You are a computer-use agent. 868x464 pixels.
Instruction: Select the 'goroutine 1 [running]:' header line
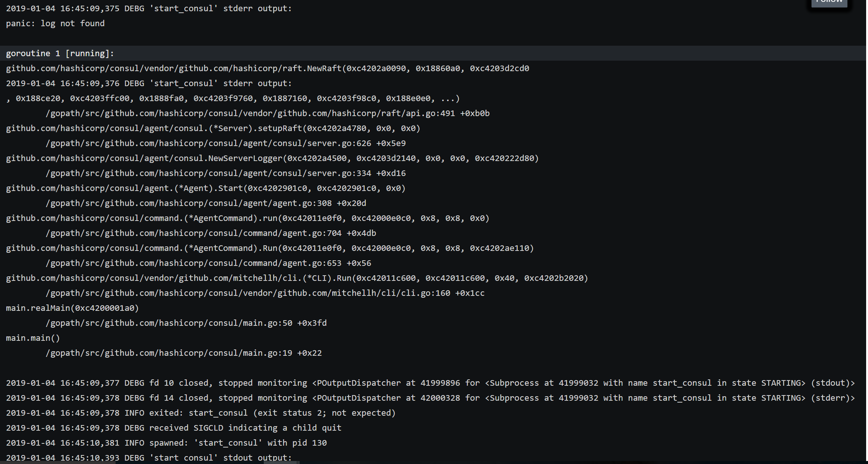click(59, 53)
